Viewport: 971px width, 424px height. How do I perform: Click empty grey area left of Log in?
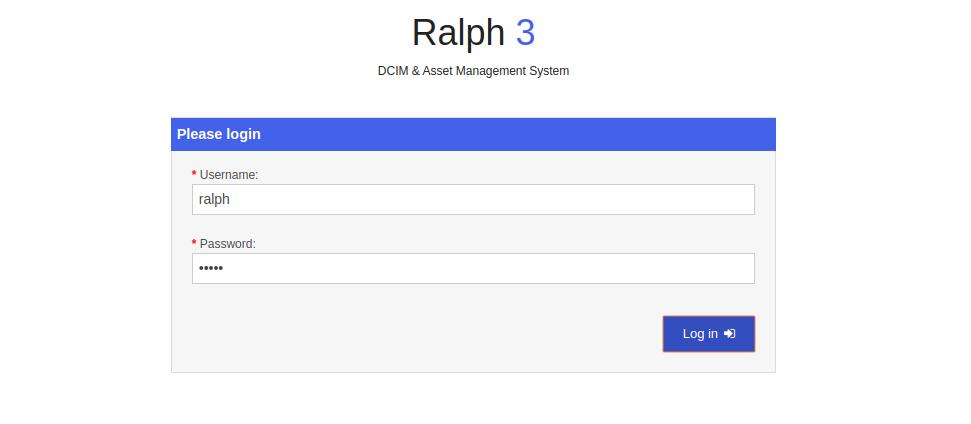click(420, 334)
